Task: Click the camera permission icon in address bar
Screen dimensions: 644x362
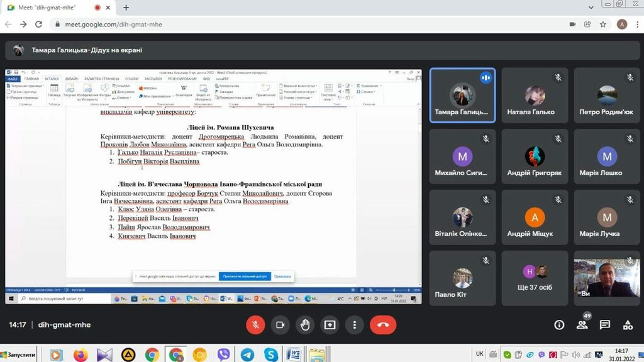Action: [x=572, y=25]
